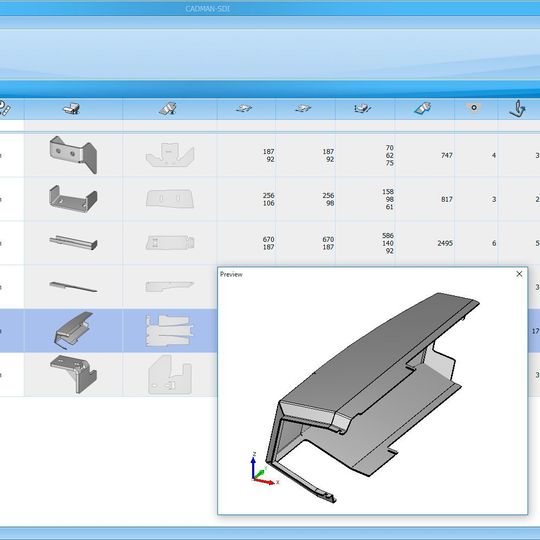
Task: Click the cell showing 256 98
Action: [x=328, y=199]
